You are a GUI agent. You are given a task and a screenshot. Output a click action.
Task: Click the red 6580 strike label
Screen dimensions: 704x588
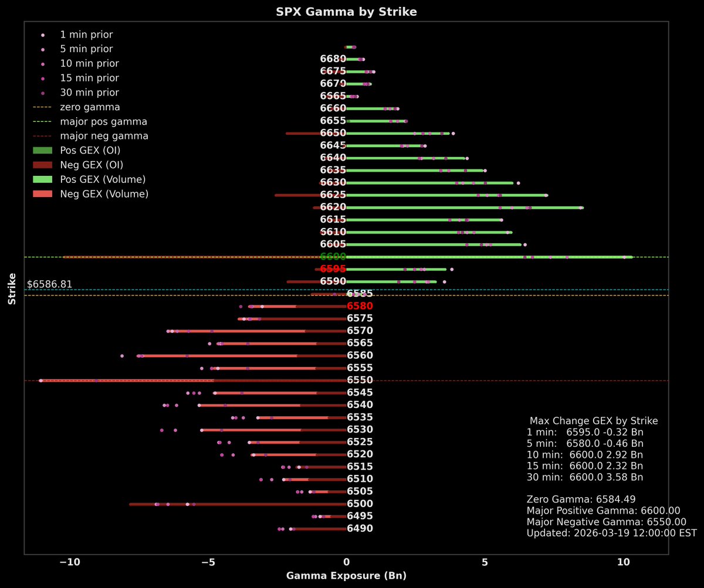tap(360, 305)
